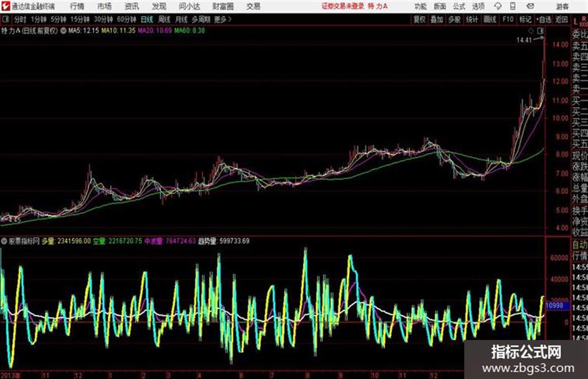Click the 2013年 date label on timeline
The height and width of the screenshot is (379, 588).
pyautogui.click(x=11, y=375)
